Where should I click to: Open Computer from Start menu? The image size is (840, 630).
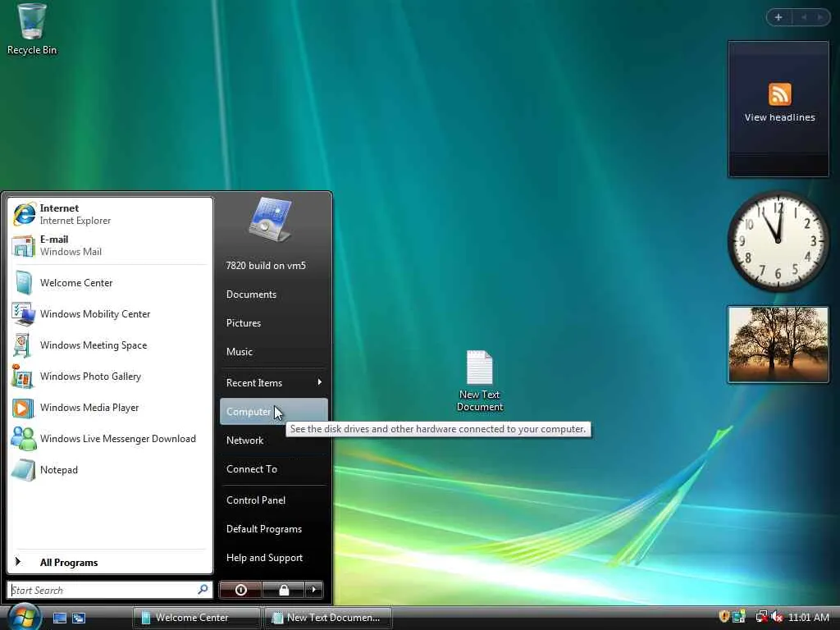point(274,412)
